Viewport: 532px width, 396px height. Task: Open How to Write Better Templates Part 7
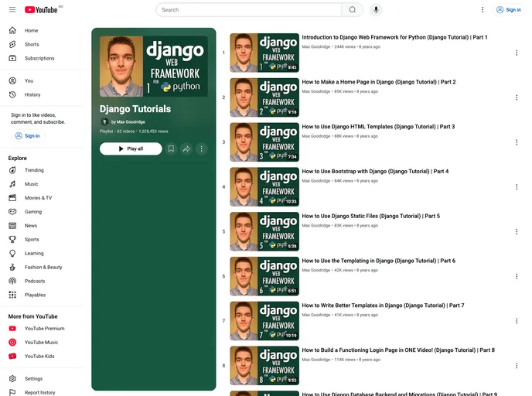click(383, 306)
